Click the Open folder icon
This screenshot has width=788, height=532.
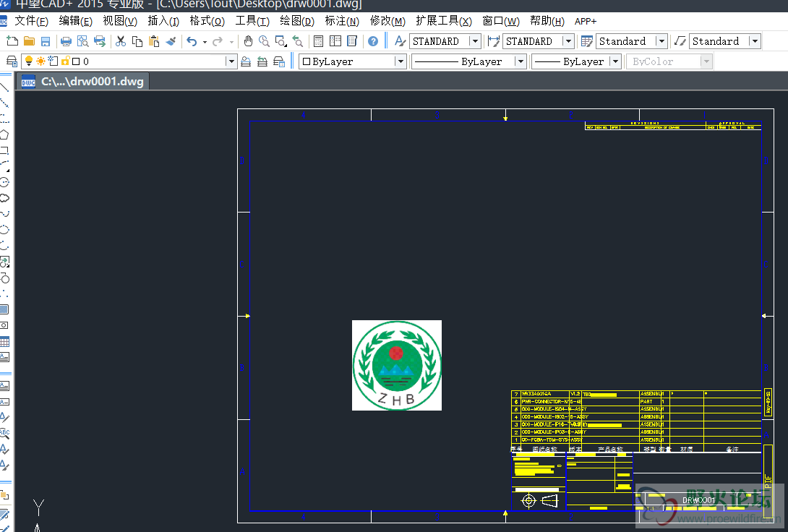pyautogui.click(x=29, y=41)
